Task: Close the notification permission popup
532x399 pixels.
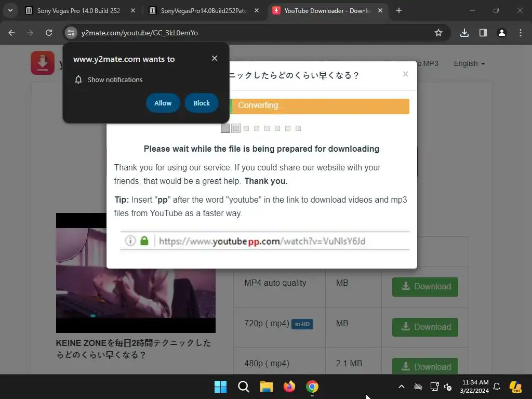Action: (215, 58)
